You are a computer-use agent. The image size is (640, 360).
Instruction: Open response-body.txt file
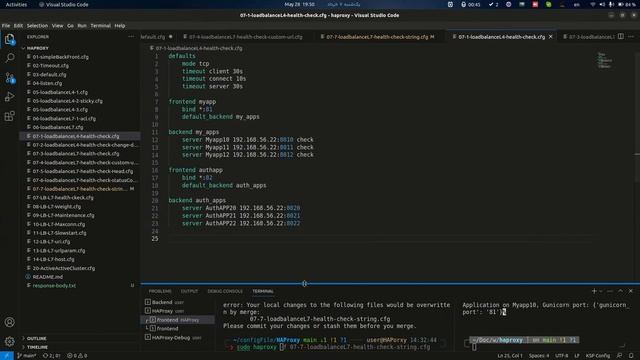coord(54,286)
